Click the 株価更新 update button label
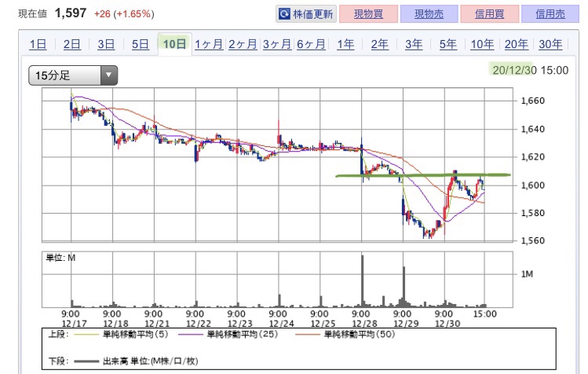 [312, 14]
